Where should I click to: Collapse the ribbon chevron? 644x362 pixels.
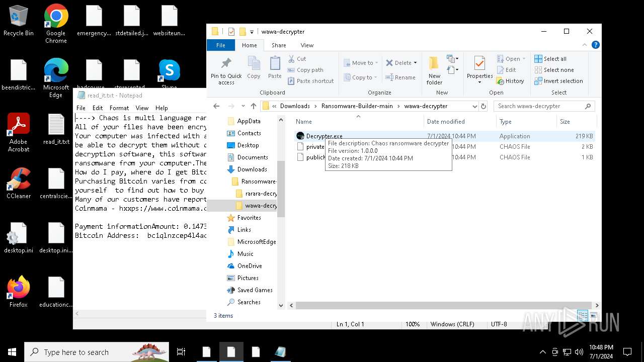585,45
